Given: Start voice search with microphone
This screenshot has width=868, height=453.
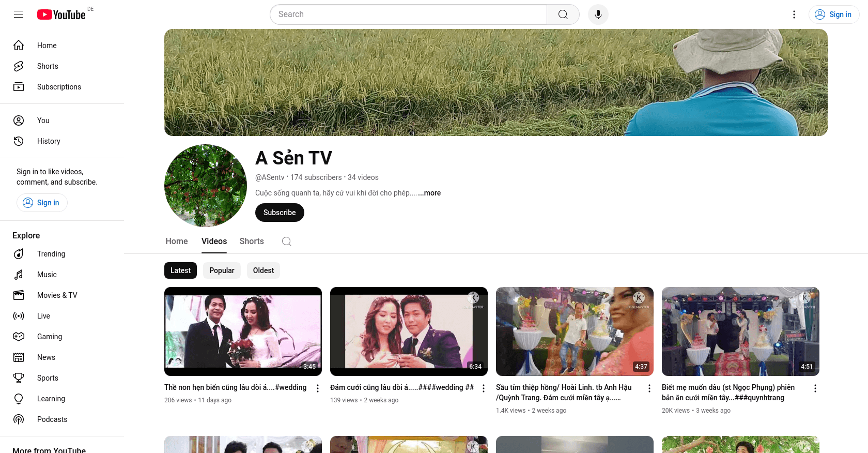Looking at the screenshot, I should tap(598, 14).
